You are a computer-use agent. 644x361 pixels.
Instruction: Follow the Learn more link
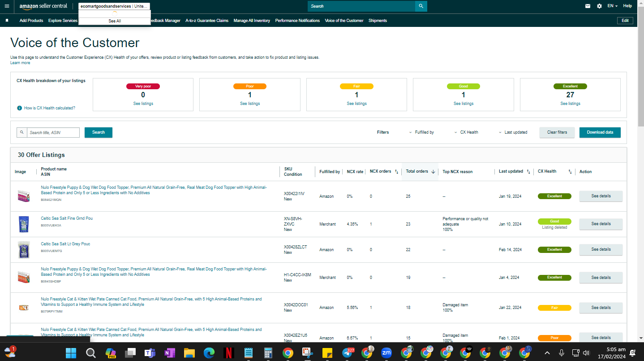pyautogui.click(x=20, y=63)
